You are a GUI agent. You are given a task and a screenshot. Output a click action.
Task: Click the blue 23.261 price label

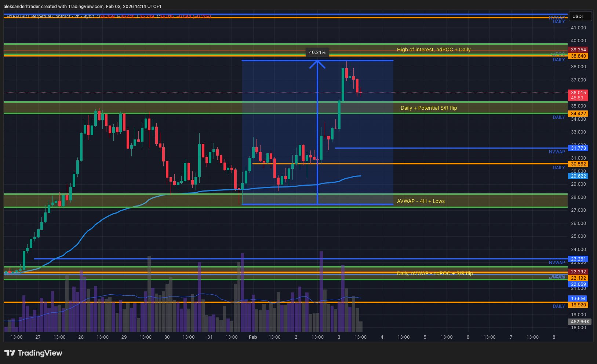[578, 259]
